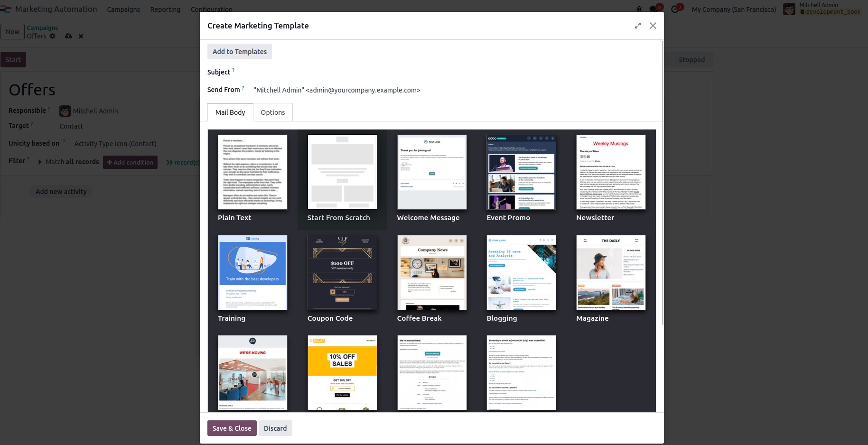This screenshot has height=445, width=868.
Task: Discard changes using the X icon in breadcrumb
Action: 81,36
